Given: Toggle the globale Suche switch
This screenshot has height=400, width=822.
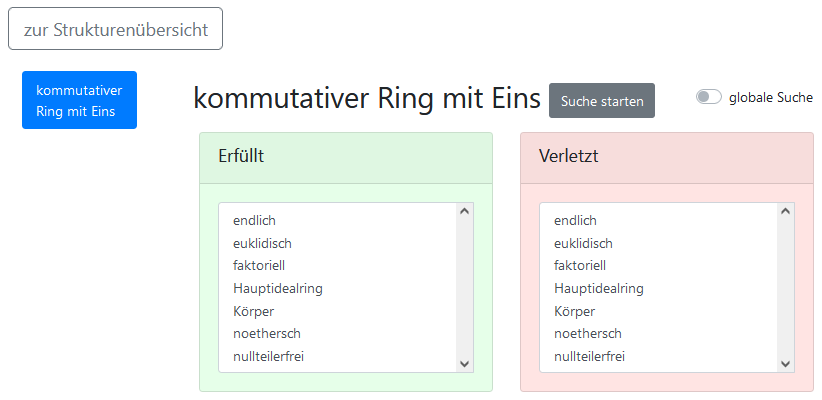Looking at the screenshot, I should coord(709,97).
